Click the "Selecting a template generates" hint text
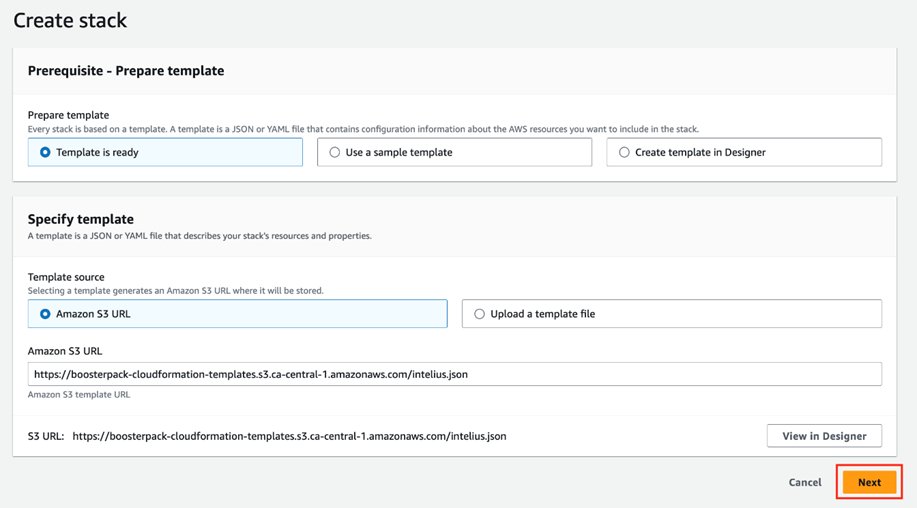The image size is (917, 508). pos(175,291)
